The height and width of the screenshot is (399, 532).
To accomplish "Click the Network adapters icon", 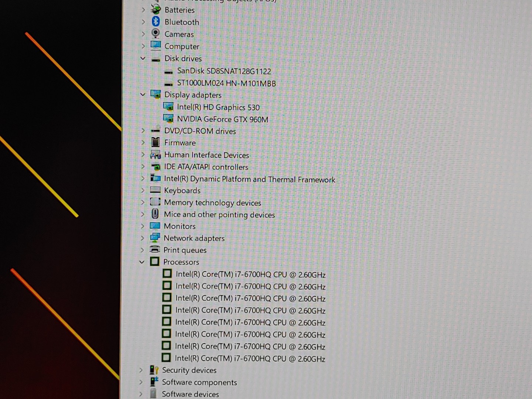I will [155, 238].
